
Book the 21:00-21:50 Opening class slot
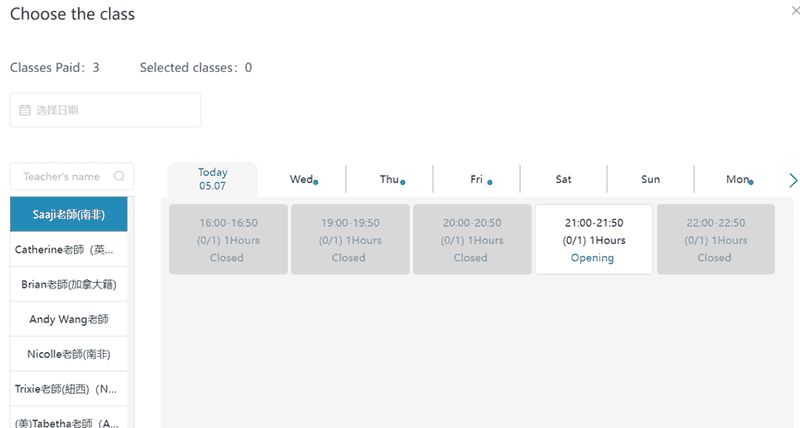point(593,240)
